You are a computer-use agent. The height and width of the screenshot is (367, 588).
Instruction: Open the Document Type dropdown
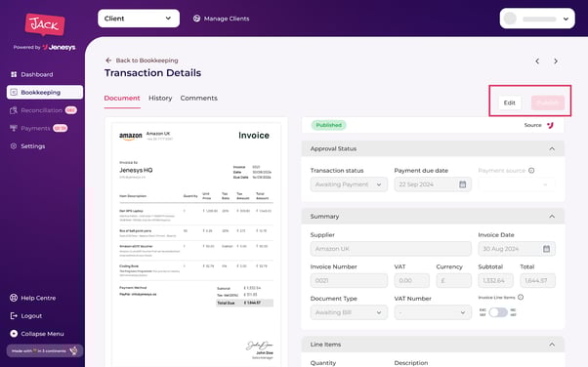pyautogui.click(x=349, y=312)
